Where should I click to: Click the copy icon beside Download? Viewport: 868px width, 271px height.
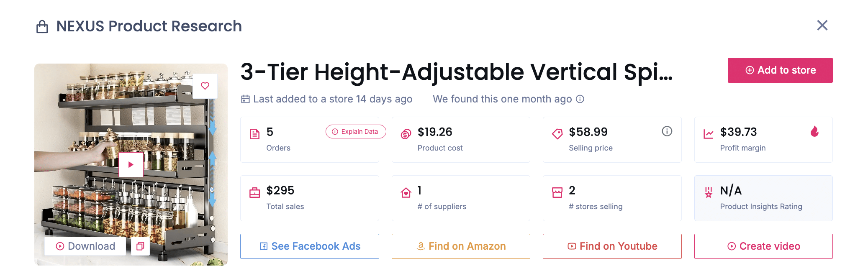[140, 246]
